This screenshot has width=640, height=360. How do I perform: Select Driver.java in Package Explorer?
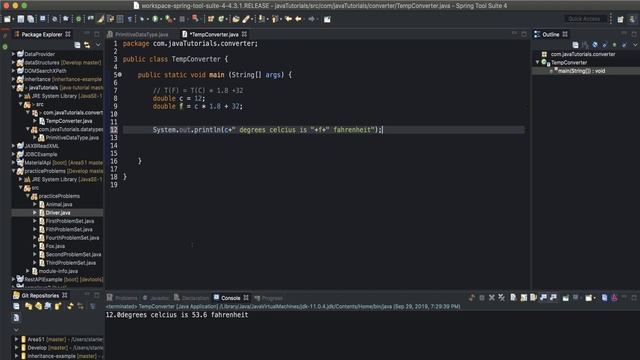(x=58, y=213)
